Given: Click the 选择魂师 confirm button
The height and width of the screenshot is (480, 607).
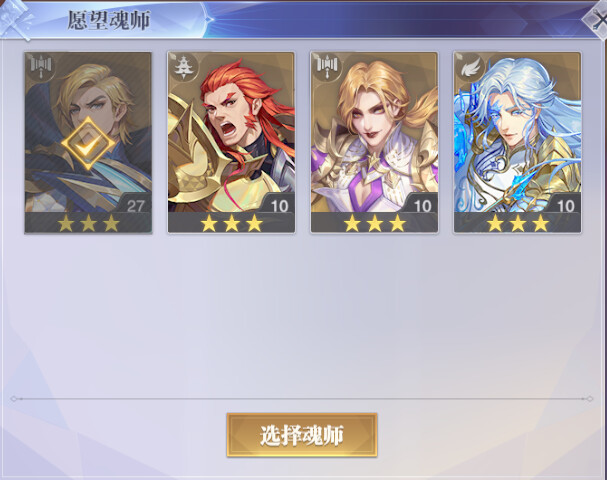Looking at the screenshot, I should (x=302, y=435).
